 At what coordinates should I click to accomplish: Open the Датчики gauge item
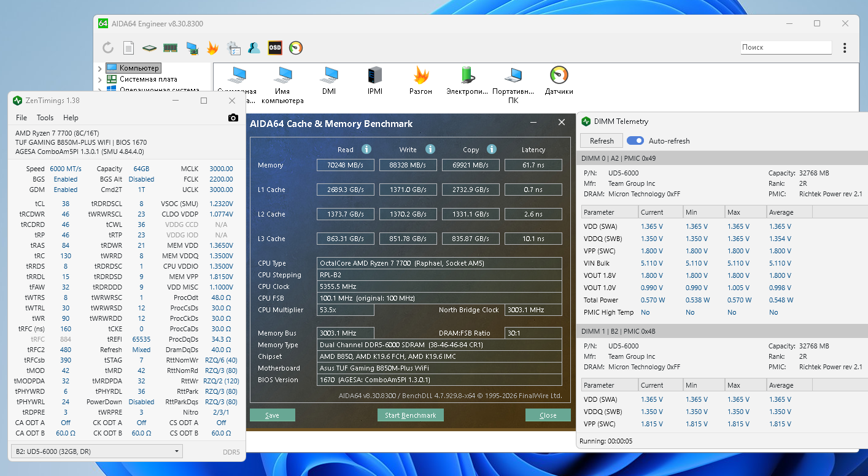pyautogui.click(x=559, y=81)
